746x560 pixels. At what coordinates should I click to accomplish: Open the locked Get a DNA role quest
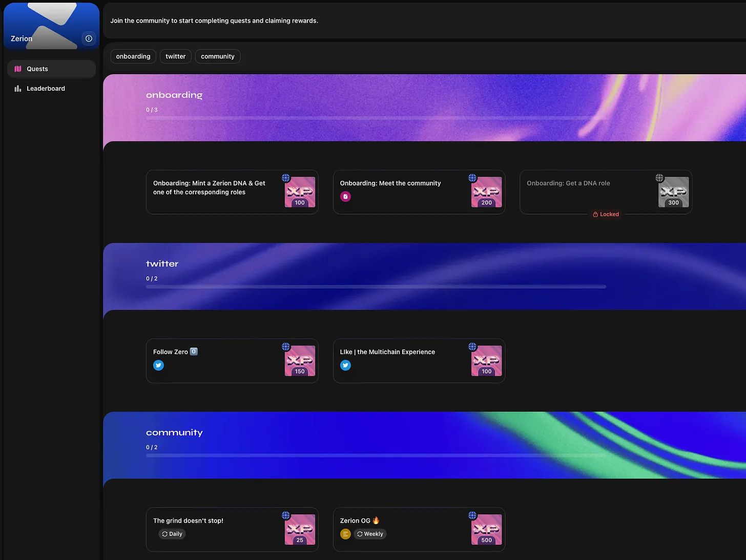coord(606,192)
